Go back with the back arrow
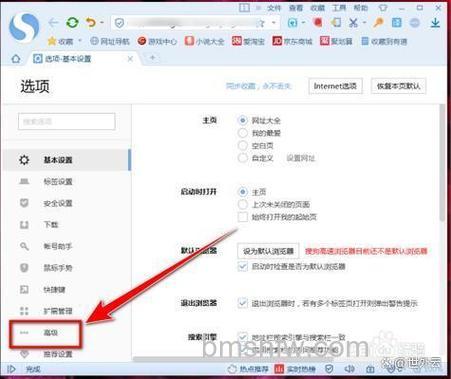The image size is (451, 379). (x=53, y=23)
